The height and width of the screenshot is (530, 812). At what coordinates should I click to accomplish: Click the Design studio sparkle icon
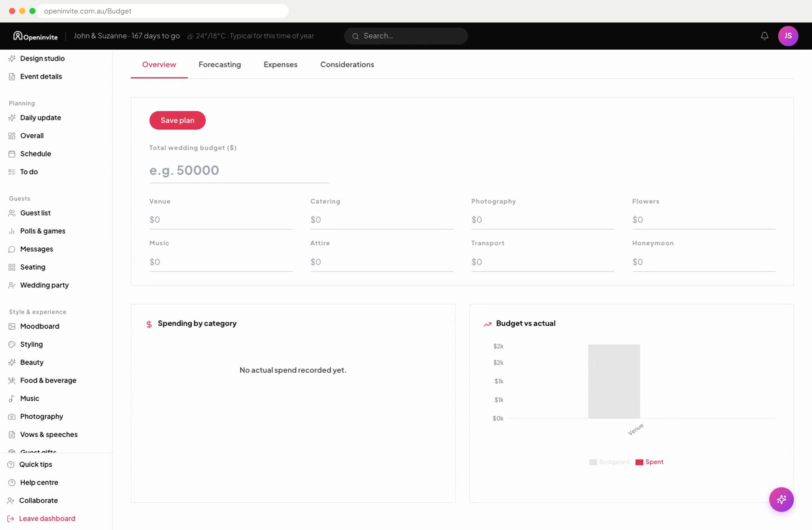[12, 59]
